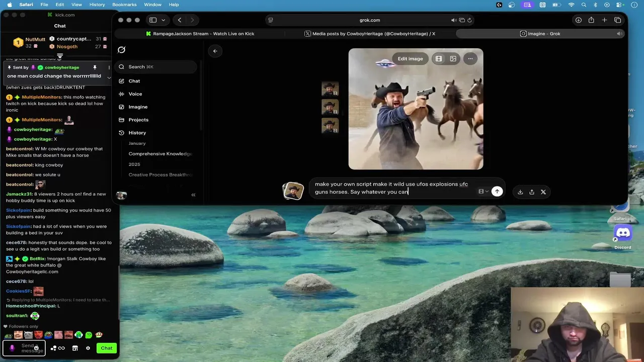The height and width of the screenshot is (362, 644).
Task: Click the infinity icon in the Kick chat bar
Action: (61, 348)
